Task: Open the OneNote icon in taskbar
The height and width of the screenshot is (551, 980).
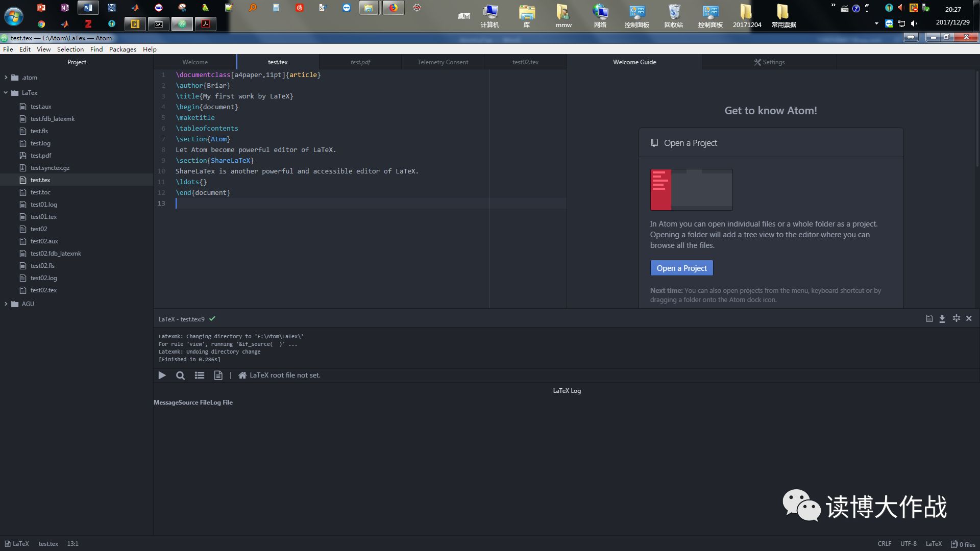Action: (64, 8)
